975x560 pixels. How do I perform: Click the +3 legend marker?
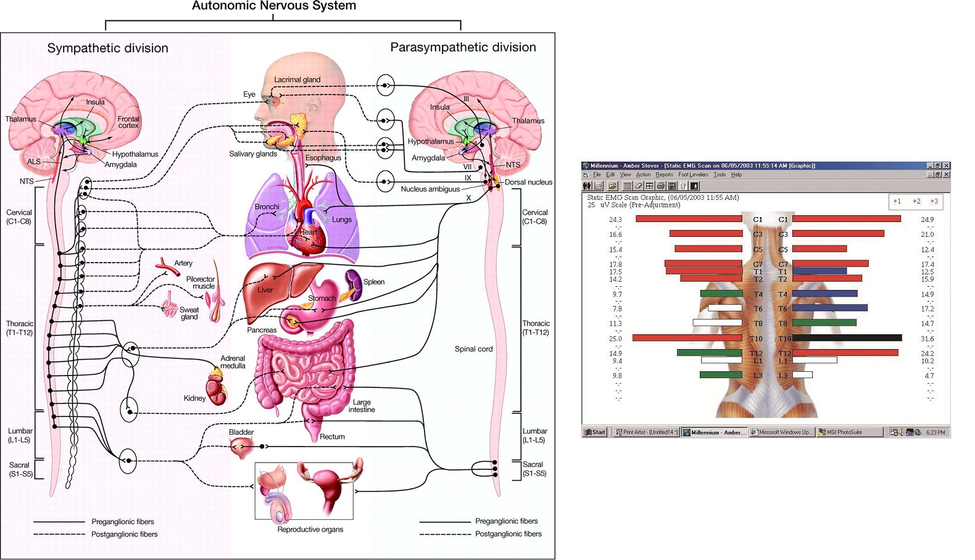(x=934, y=201)
